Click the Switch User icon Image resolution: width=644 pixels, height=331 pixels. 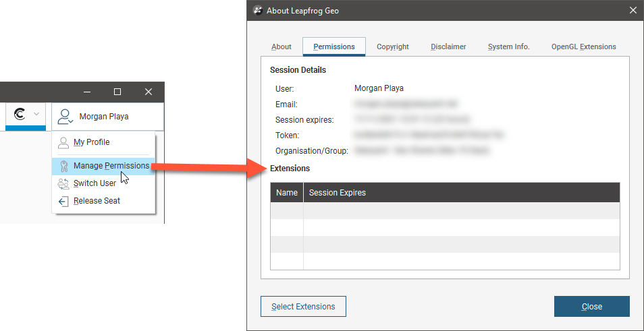tap(63, 183)
